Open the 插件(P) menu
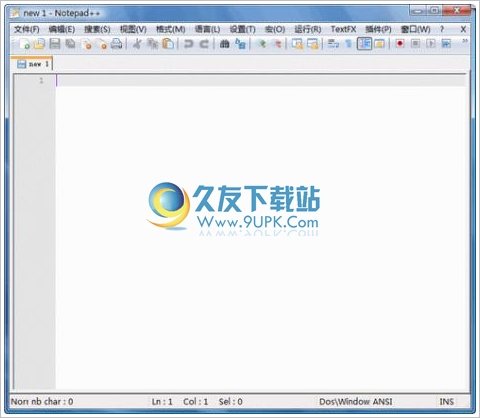This screenshot has width=480, height=418. pos(378,29)
